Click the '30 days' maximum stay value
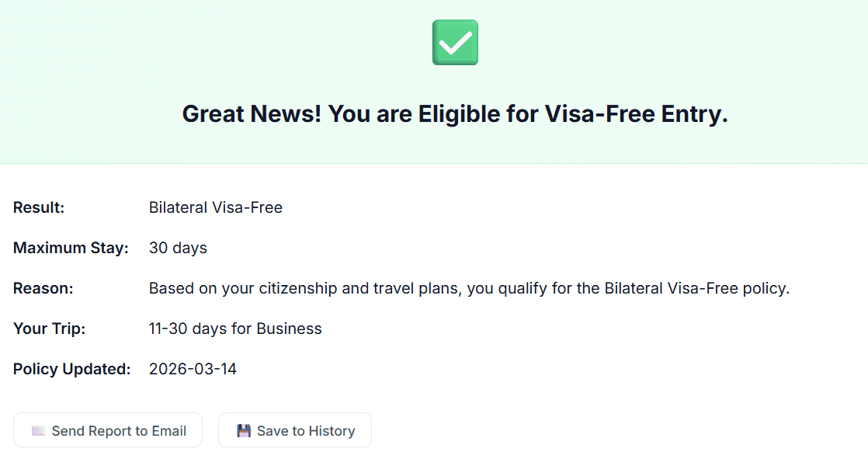Screen dimensions: 868x459 click(x=178, y=248)
